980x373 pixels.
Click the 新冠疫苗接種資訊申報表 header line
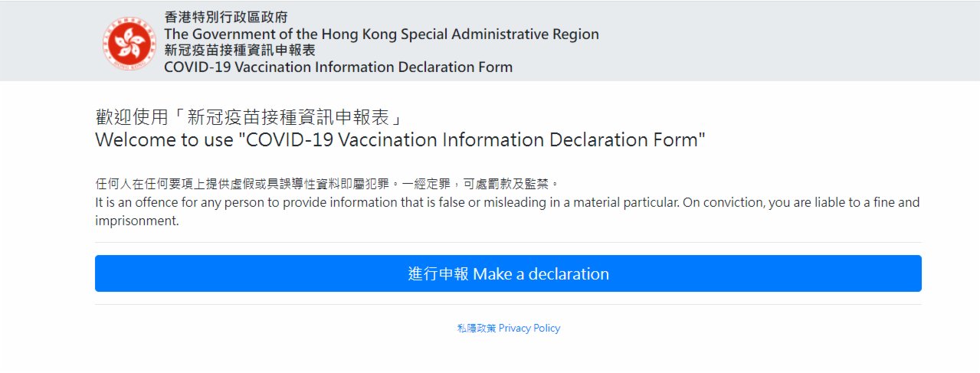coord(240,51)
